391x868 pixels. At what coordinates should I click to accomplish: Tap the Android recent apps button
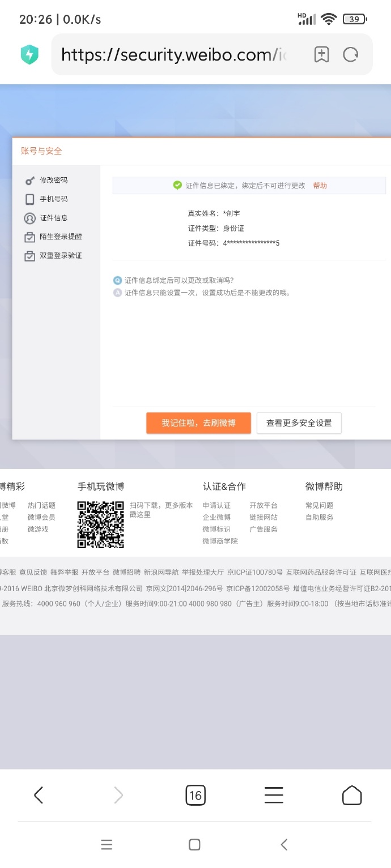[107, 845]
